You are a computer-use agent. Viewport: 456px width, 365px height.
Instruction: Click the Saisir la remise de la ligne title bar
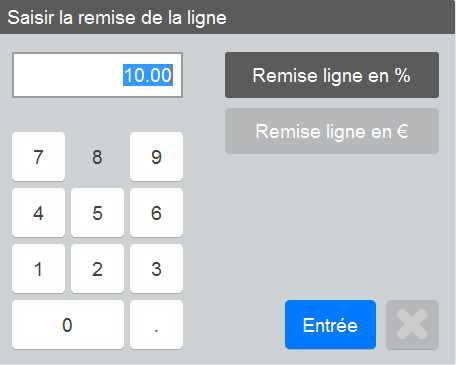tap(227, 17)
